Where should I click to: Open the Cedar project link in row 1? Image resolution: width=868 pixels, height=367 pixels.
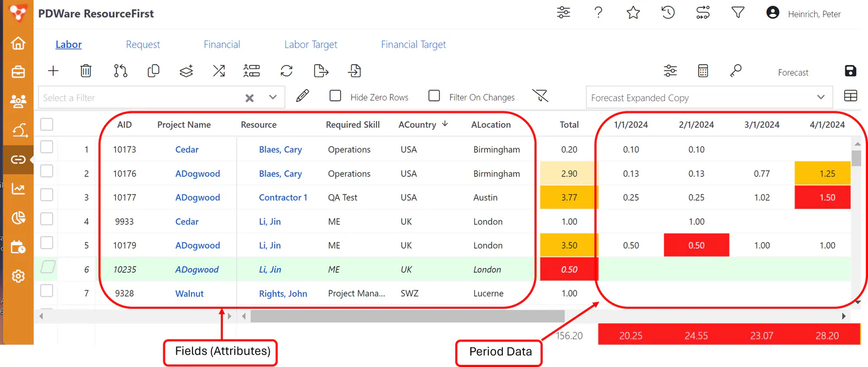point(187,149)
